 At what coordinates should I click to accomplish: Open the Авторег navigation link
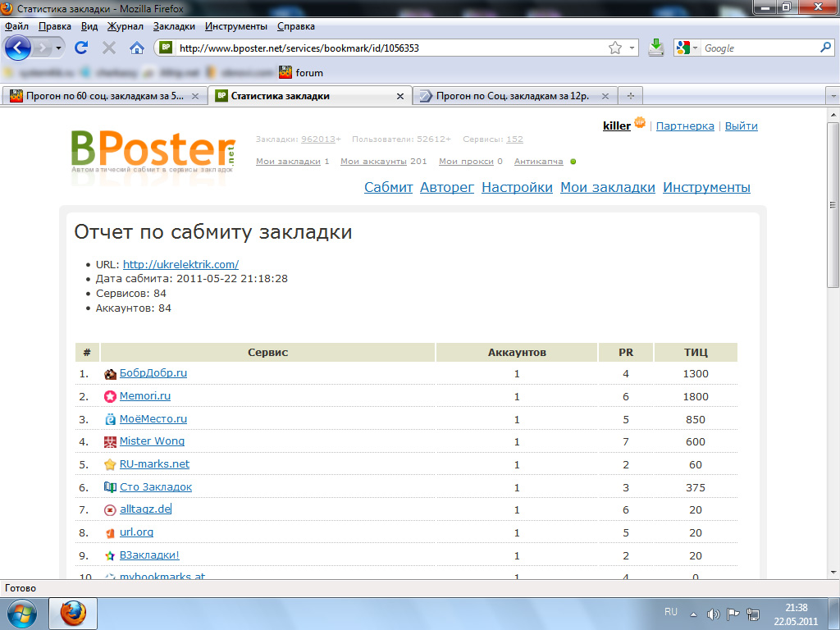(447, 188)
